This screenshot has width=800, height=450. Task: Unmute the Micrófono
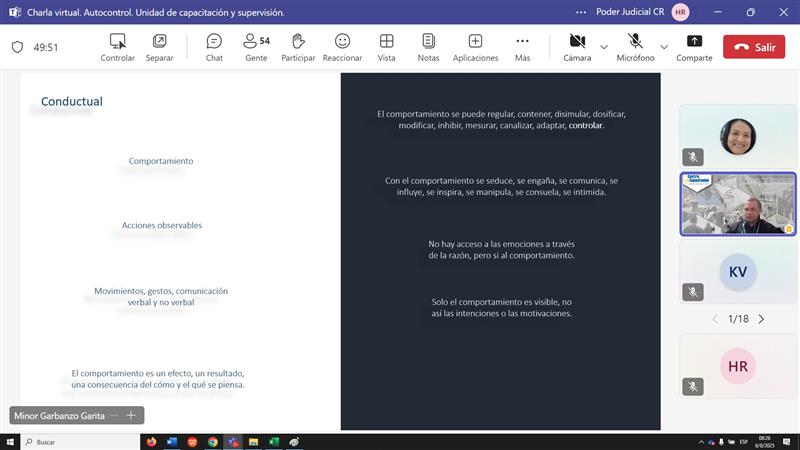[635, 47]
